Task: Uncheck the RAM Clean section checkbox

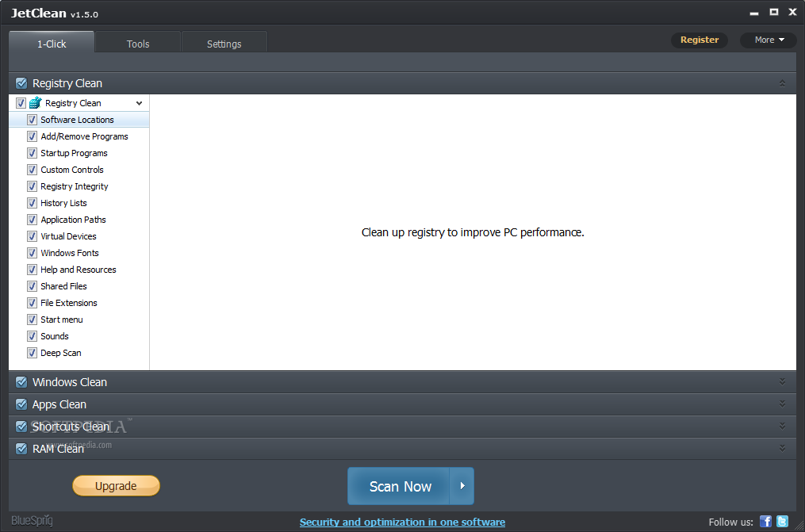Action: point(21,449)
